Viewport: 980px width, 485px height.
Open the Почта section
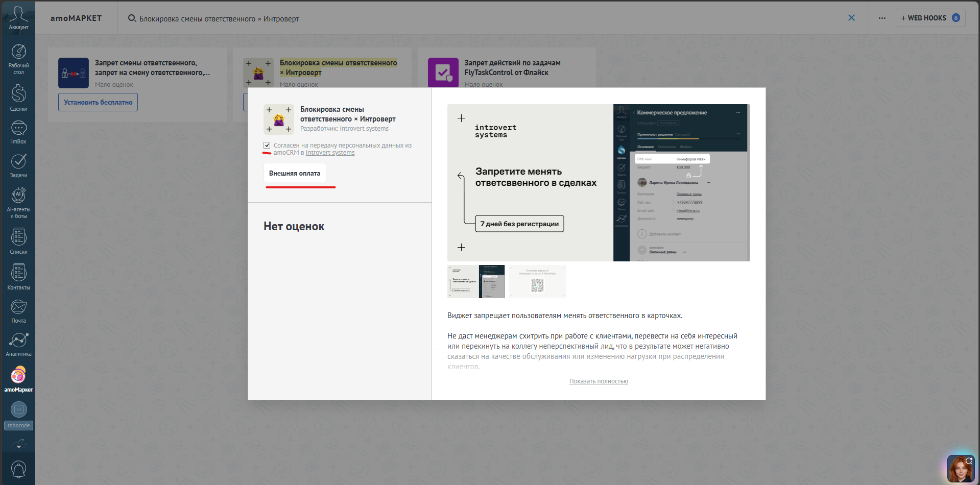tap(18, 311)
